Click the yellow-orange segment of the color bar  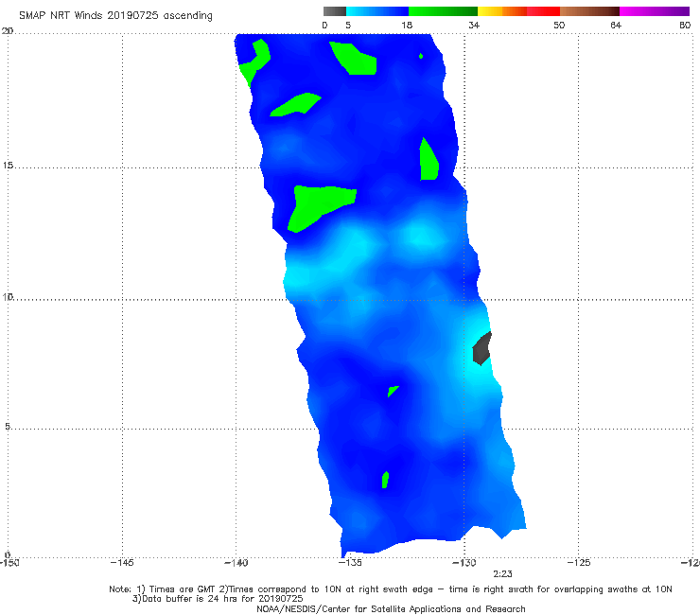502,11
